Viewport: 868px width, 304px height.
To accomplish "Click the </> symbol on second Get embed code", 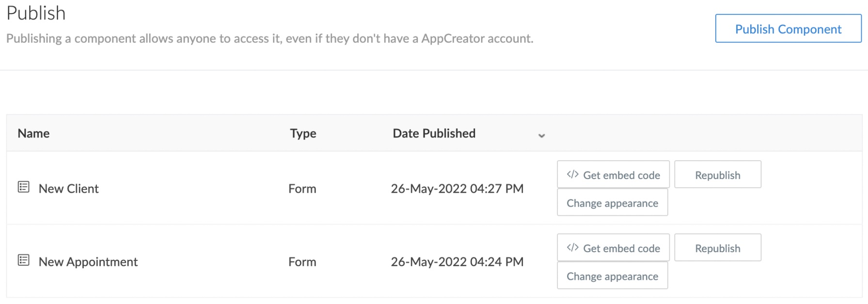I will click(x=573, y=247).
